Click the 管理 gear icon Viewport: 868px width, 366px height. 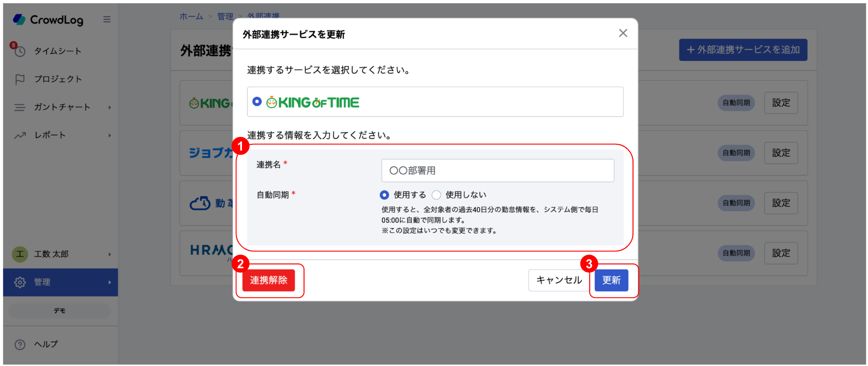tap(20, 282)
